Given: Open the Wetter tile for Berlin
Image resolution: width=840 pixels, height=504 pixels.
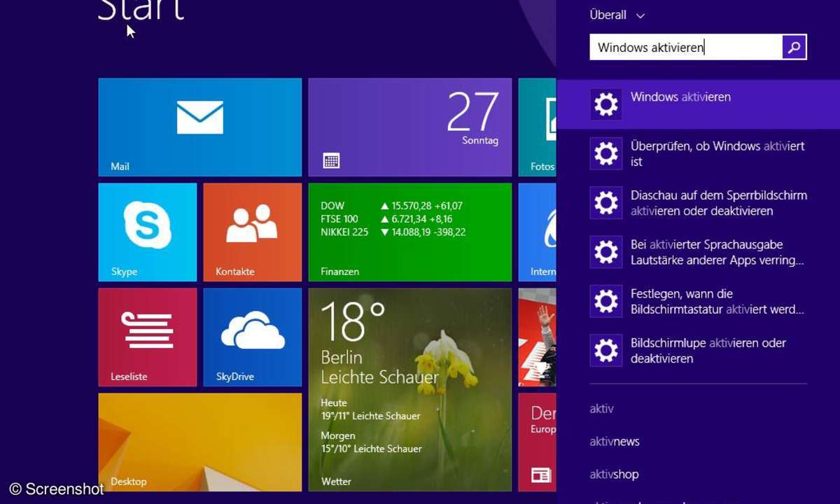Looking at the screenshot, I should [x=410, y=390].
